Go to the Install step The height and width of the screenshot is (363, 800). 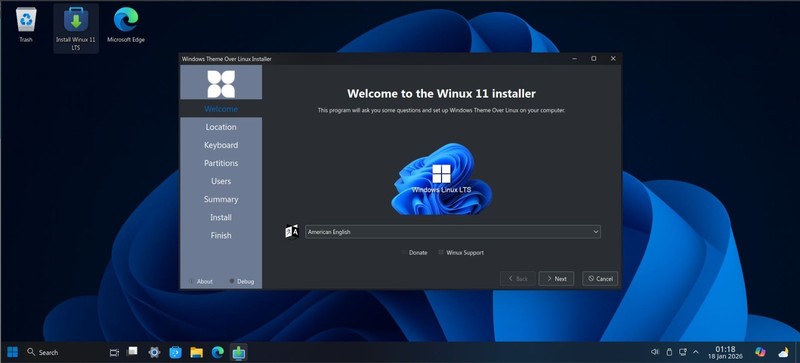coord(221,217)
